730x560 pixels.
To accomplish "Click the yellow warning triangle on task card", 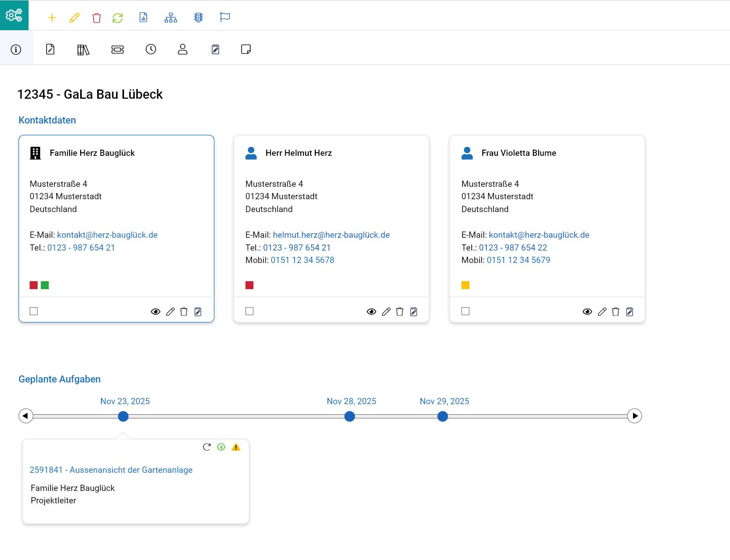I will (236, 447).
